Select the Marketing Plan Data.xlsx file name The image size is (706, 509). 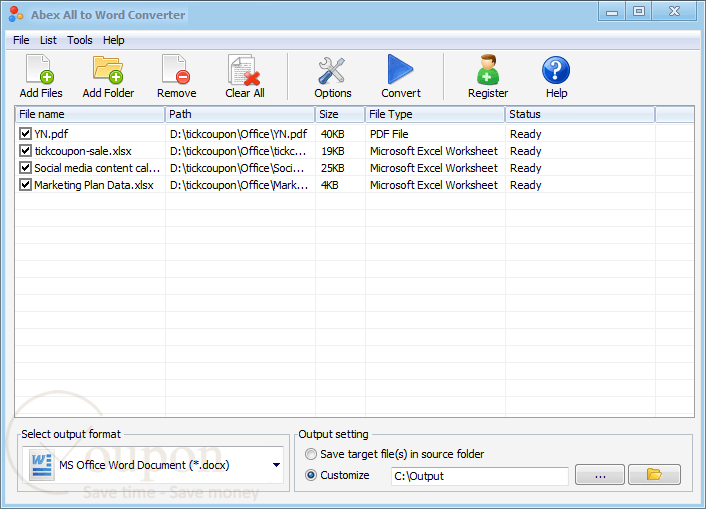(94, 185)
